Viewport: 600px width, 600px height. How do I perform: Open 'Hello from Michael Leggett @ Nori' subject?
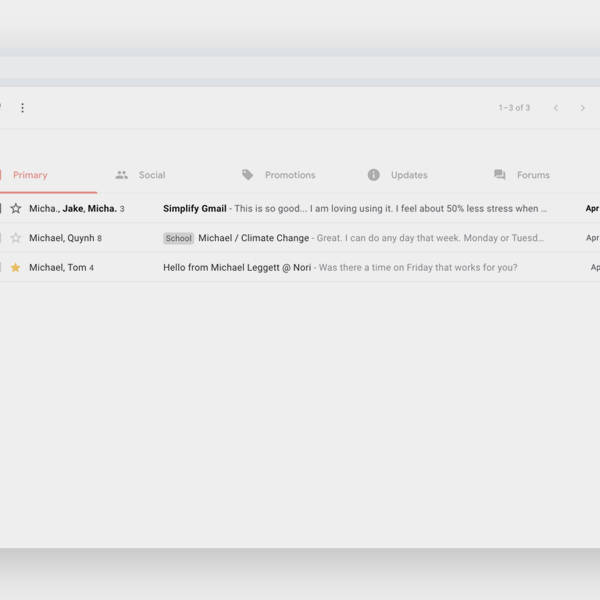[x=237, y=268]
